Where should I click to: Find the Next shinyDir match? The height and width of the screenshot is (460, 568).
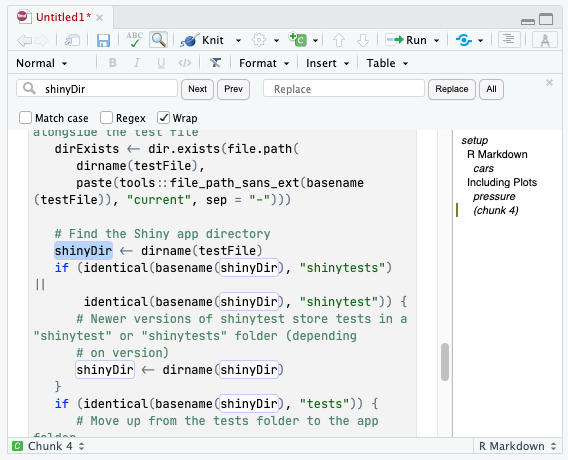pos(197,89)
